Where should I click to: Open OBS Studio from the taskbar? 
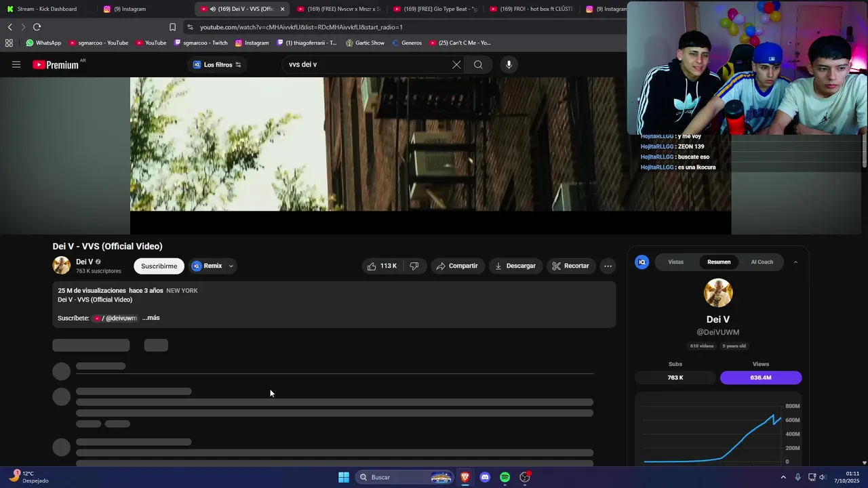[525, 477]
